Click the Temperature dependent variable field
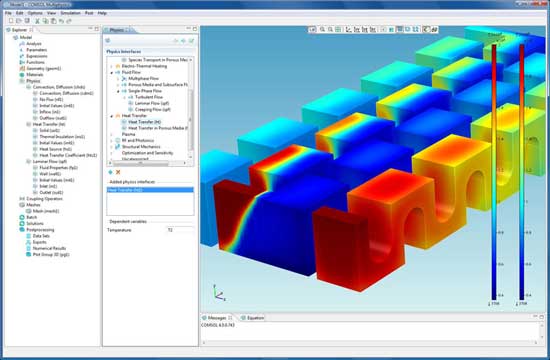 [x=180, y=230]
